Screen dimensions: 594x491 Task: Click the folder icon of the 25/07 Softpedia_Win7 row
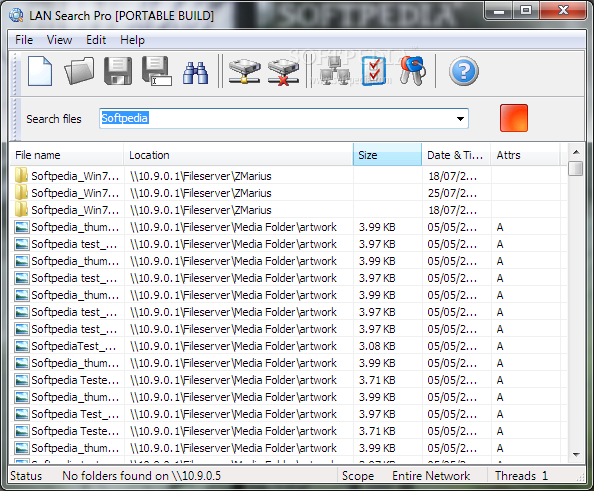click(x=21, y=193)
